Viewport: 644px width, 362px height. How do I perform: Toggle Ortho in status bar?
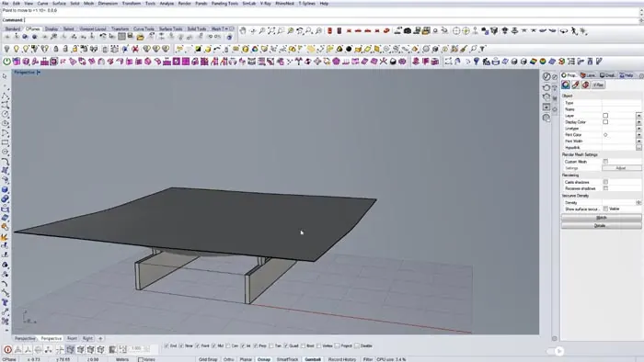tap(229, 359)
